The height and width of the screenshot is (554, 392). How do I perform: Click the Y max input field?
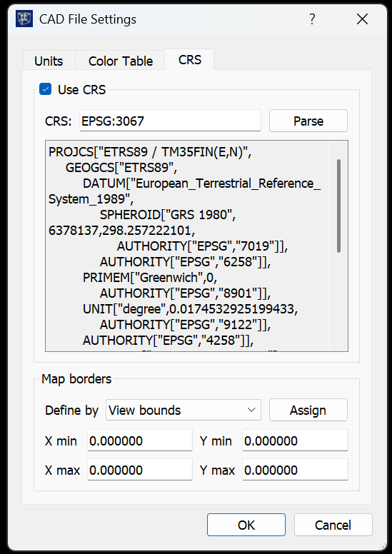295,470
